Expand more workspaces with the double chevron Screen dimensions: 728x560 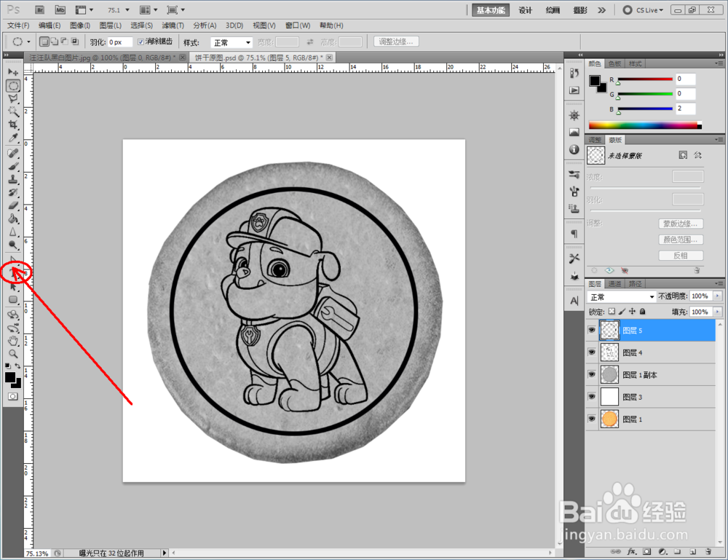coord(602,9)
